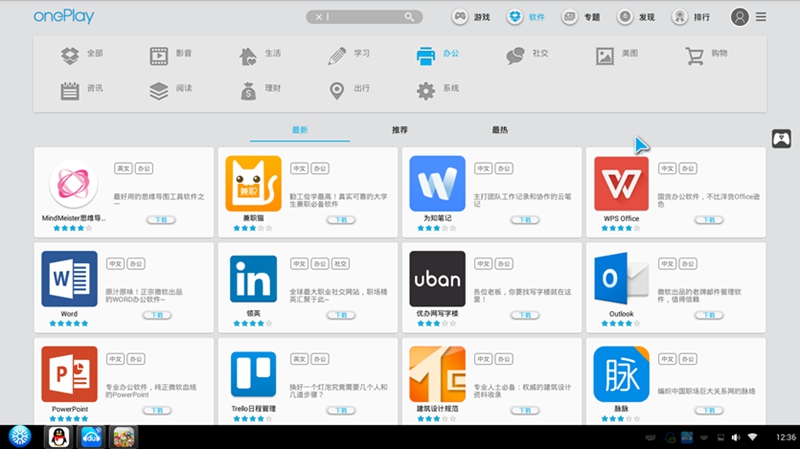Screen dimensions: 800x449
Task: Open the hamburger menu at top right
Action: point(761,17)
